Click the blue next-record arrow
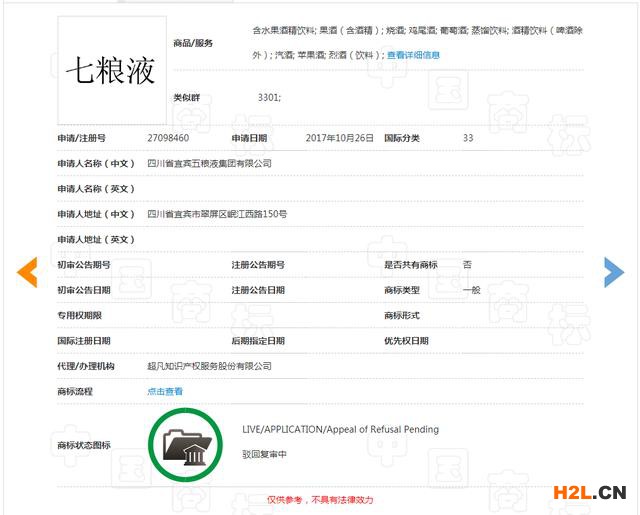Screen dimensions: 640x515 (613, 271)
